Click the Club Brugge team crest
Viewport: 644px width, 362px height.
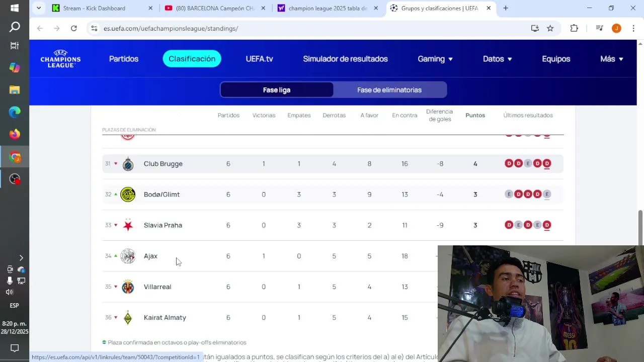[128, 164]
